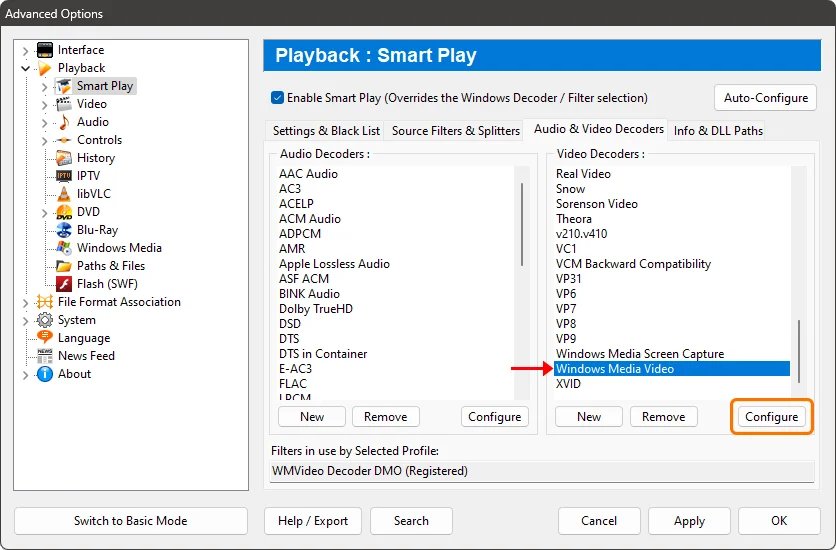The image size is (836, 550).
Task: Click the History notepad icon
Action: click(64, 158)
